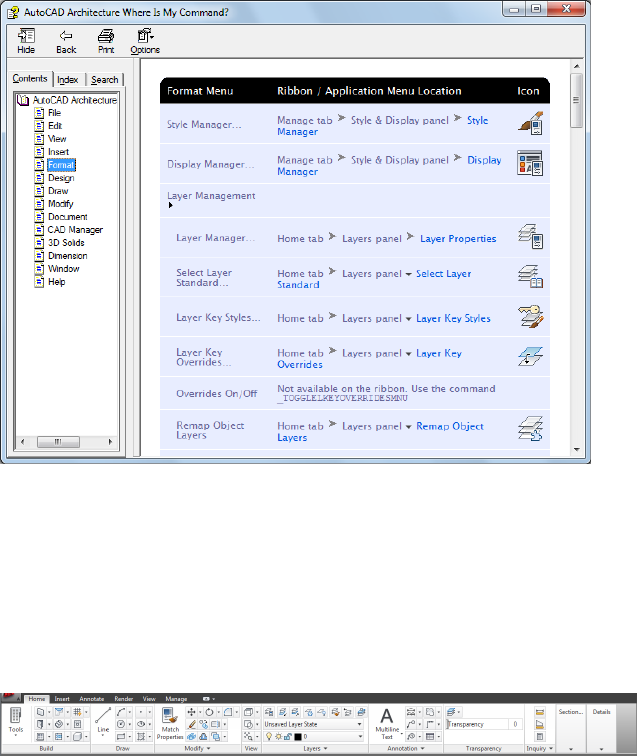
Task: Switch to the Index tab
Action: pyautogui.click(x=67, y=80)
